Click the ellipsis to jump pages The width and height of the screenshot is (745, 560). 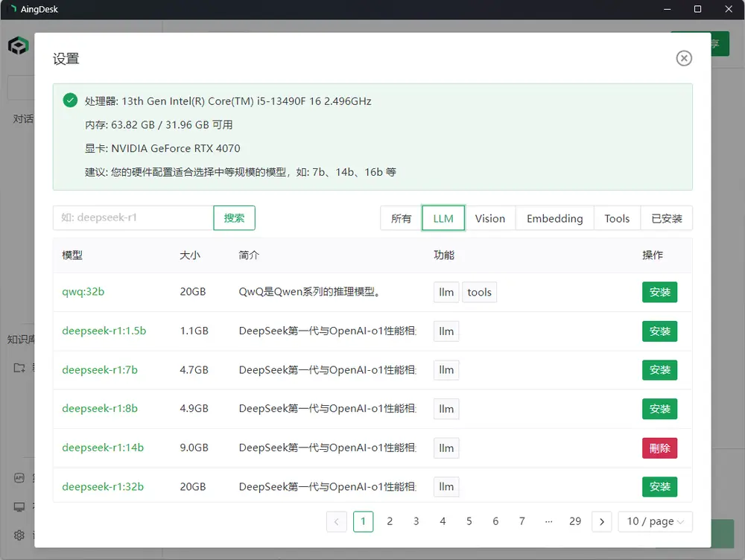click(548, 521)
